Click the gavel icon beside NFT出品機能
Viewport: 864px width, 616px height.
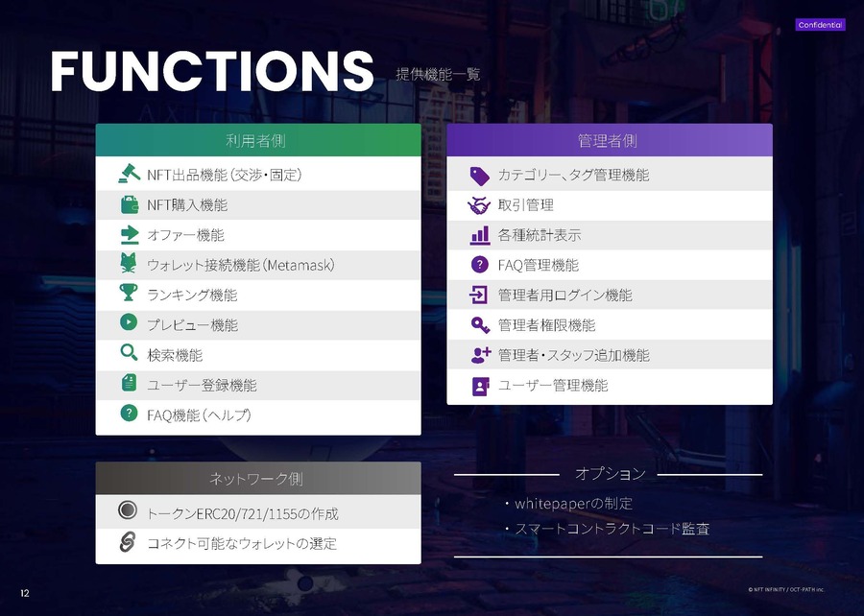pyautogui.click(x=129, y=175)
